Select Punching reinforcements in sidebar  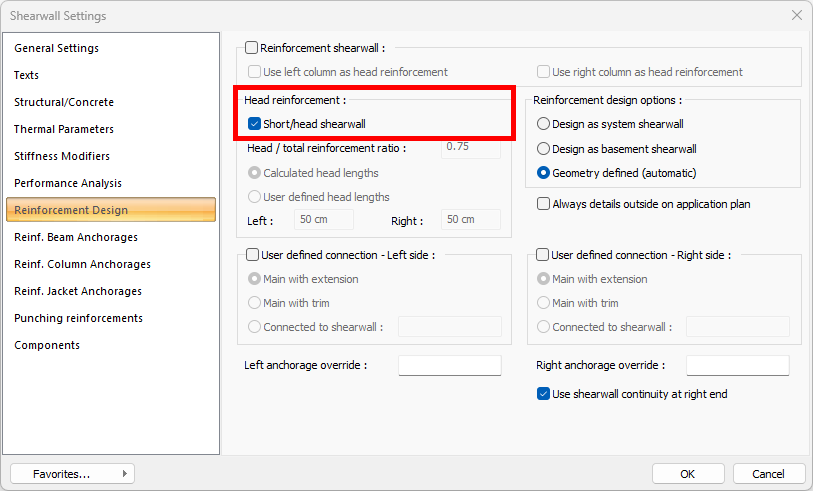78,318
